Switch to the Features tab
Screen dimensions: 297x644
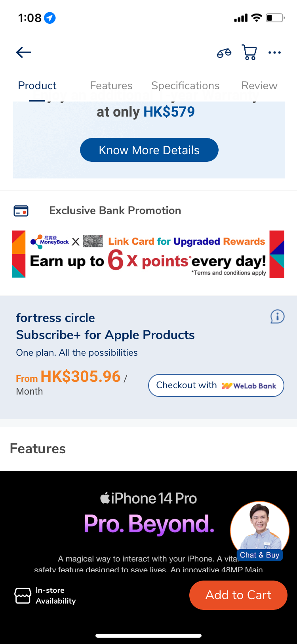point(111,85)
